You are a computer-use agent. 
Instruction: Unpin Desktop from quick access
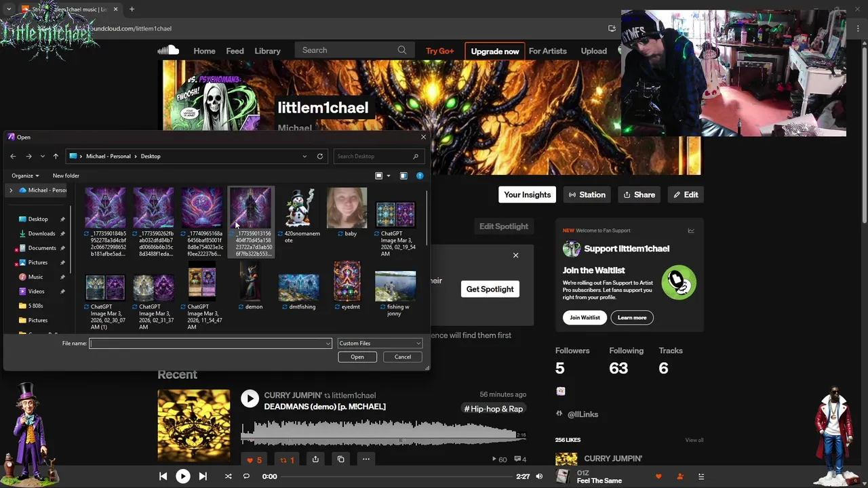62,220
